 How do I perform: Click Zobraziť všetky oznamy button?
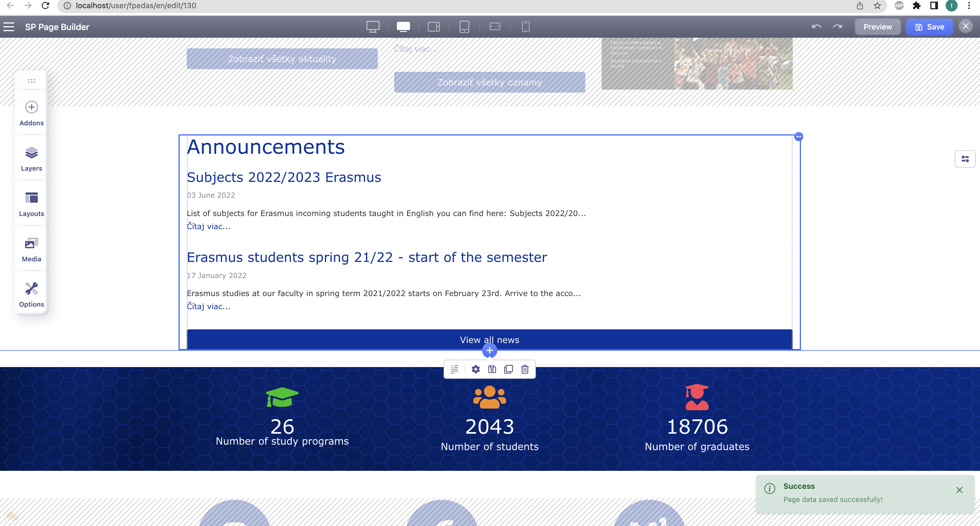pyautogui.click(x=490, y=82)
